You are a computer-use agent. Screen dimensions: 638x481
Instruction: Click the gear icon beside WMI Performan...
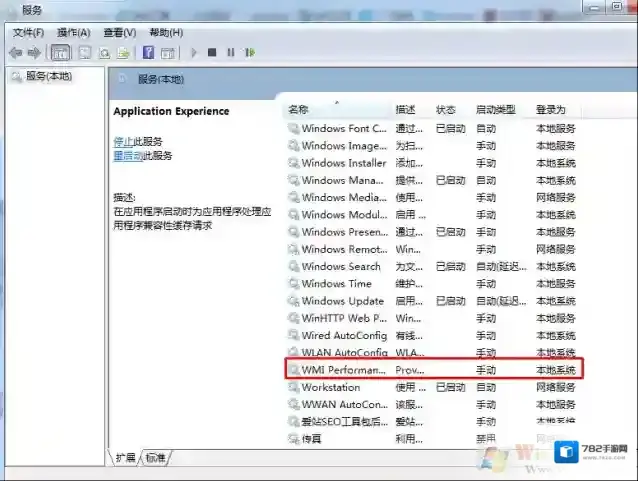click(294, 370)
